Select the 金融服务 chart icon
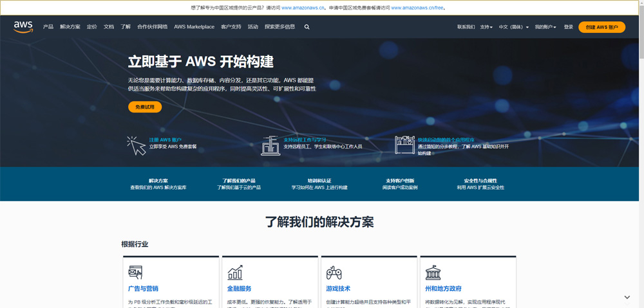The height and width of the screenshot is (308, 644). 235,272
